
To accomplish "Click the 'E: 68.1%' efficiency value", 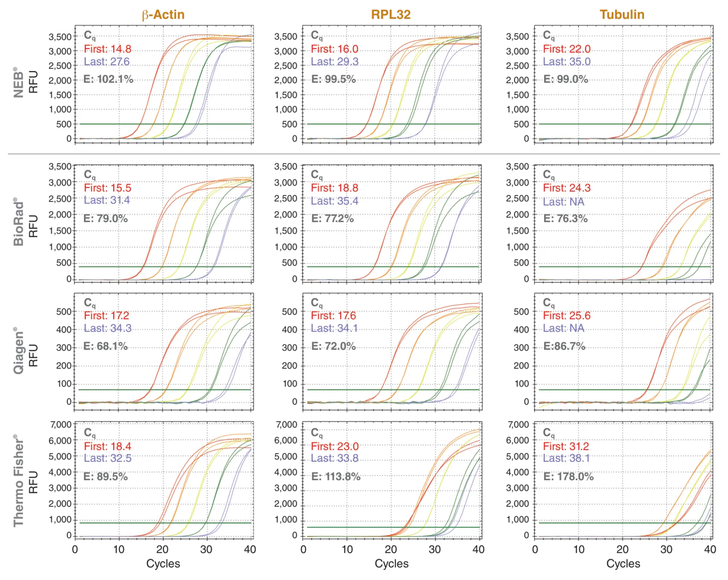I will [105, 346].
